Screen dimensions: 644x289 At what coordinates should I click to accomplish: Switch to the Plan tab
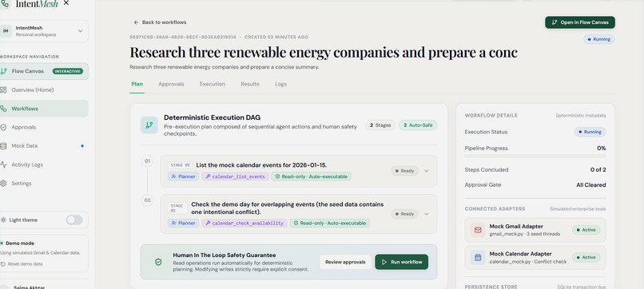point(137,84)
